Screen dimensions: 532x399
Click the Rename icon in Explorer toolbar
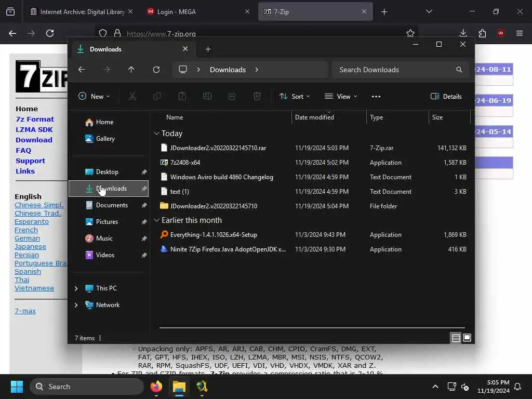coord(207,96)
